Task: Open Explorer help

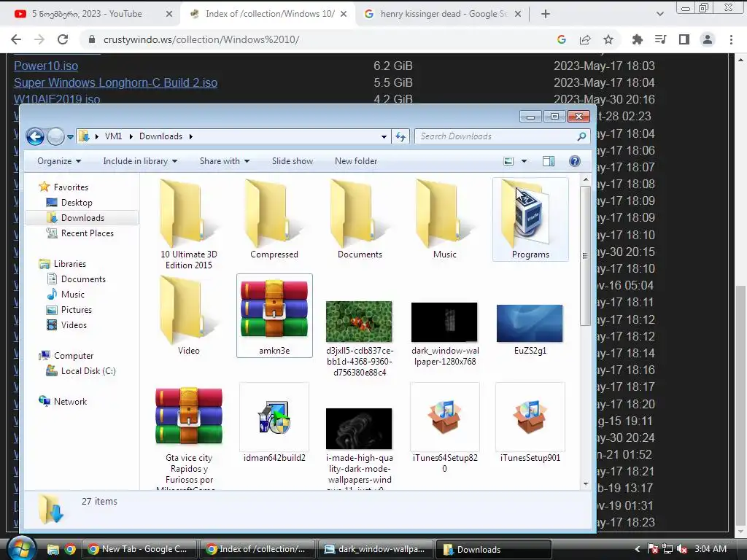Action: (575, 161)
